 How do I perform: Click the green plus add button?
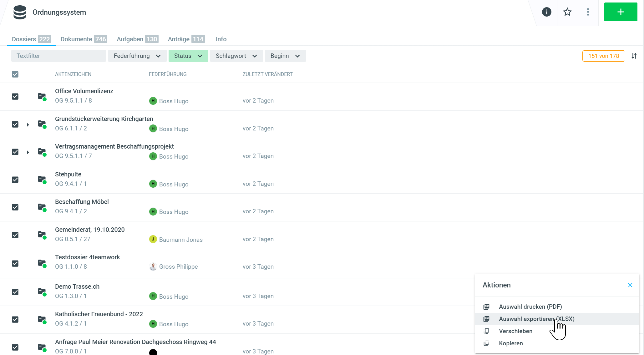click(621, 12)
